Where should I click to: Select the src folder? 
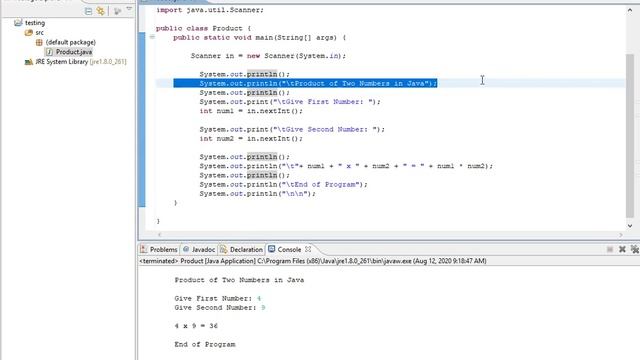tap(39, 33)
